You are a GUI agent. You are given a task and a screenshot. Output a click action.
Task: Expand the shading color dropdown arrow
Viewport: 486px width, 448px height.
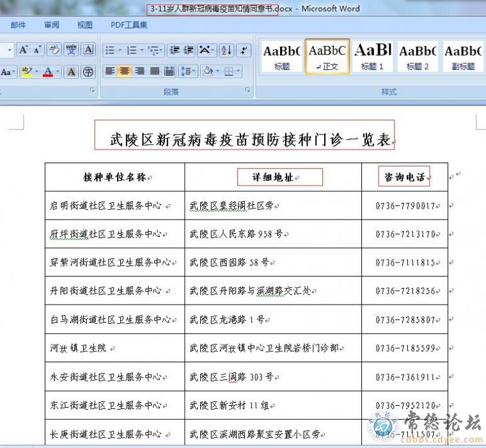click(x=217, y=71)
